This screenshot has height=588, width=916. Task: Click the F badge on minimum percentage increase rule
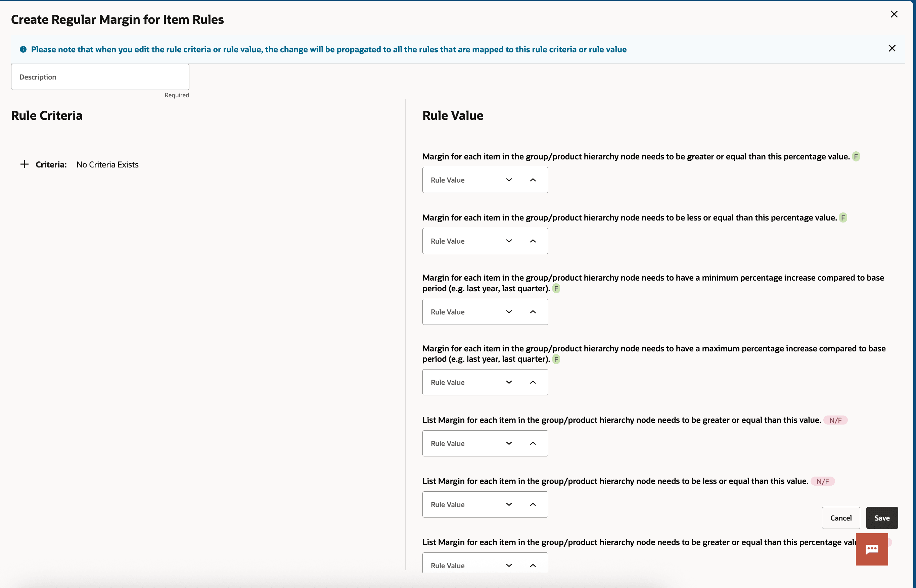556,289
